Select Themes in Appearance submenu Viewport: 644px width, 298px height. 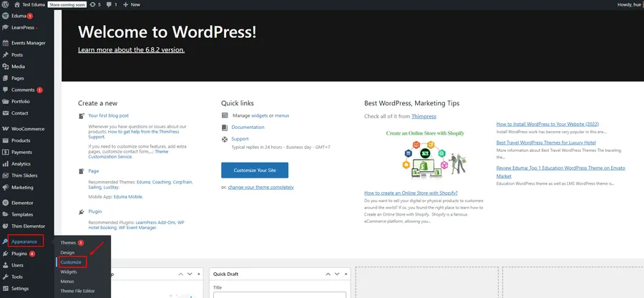pyautogui.click(x=69, y=243)
